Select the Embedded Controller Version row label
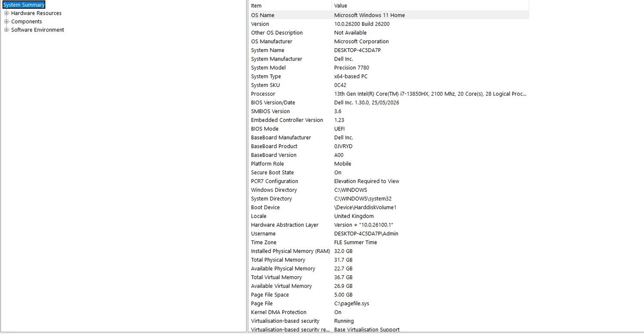This screenshot has width=644, height=334. tap(287, 120)
